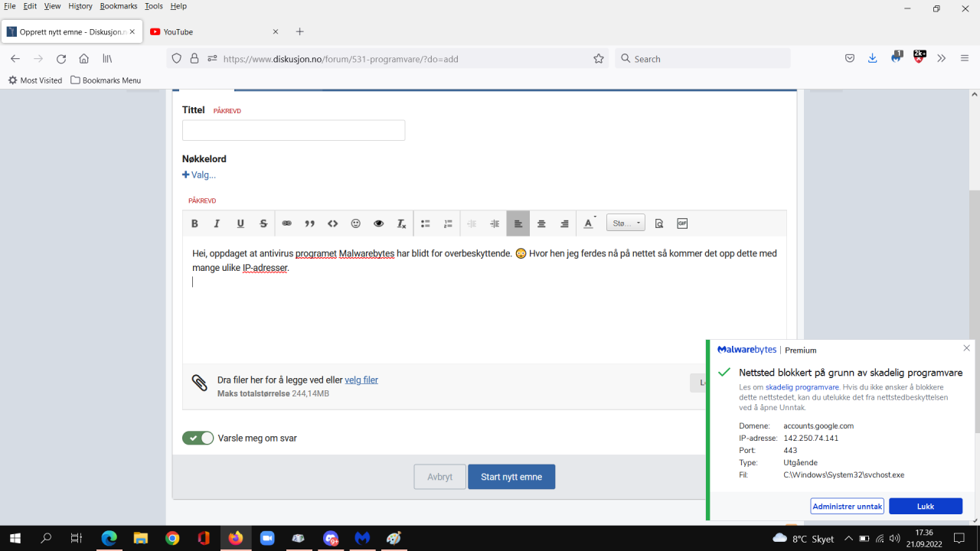Insert a quote block
The width and height of the screenshot is (980, 551).
(x=310, y=223)
